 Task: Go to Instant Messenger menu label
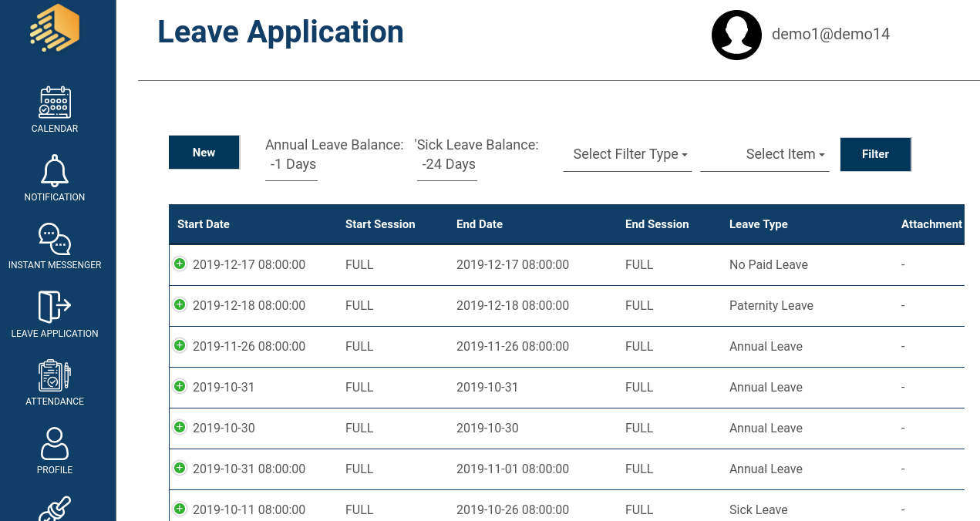(x=55, y=265)
